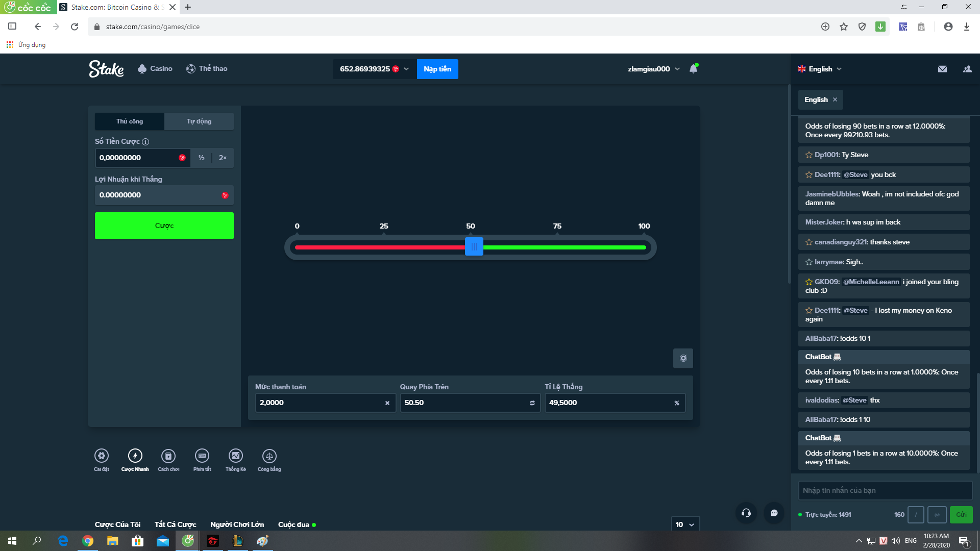The height and width of the screenshot is (551, 980).
Task: Expand the wallet balance dropdown
Action: click(406, 69)
